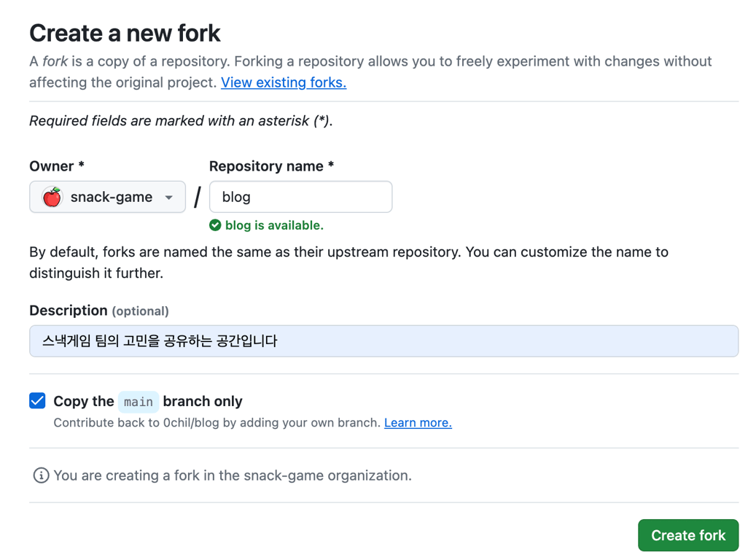Open the Learn more link
Image resolution: width=748 pixels, height=560 pixels.
pos(418,423)
